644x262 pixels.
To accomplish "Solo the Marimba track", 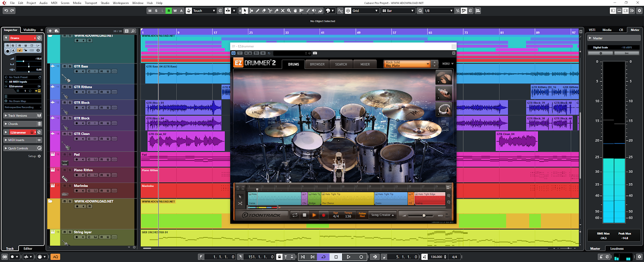I will pos(70,186).
